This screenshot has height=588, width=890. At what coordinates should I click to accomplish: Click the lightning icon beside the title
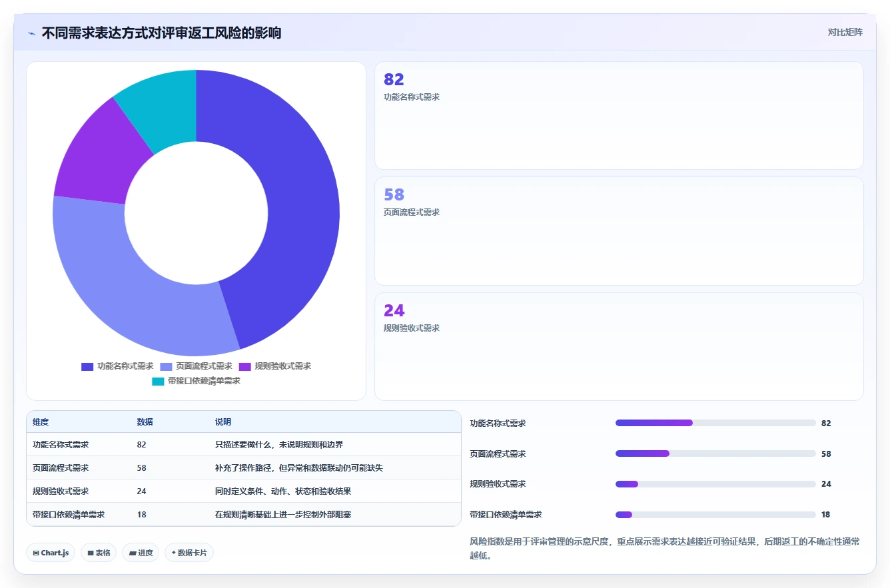[31, 33]
